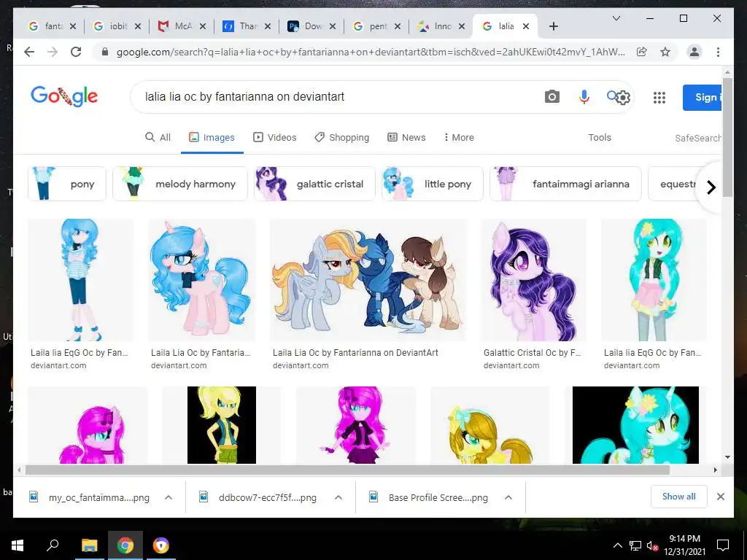747x560 pixels.
Task: Open the three ponies group thumbnail
Action: click(x=368, y=279)
